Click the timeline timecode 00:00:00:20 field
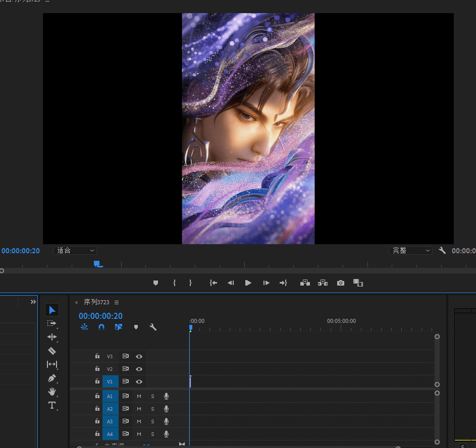 [100, 316]
